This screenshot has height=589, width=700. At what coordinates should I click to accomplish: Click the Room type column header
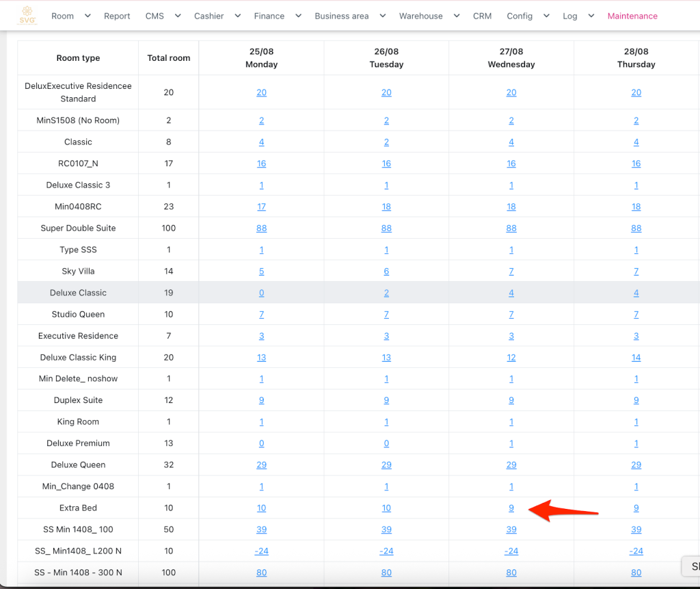click(78, 58)
